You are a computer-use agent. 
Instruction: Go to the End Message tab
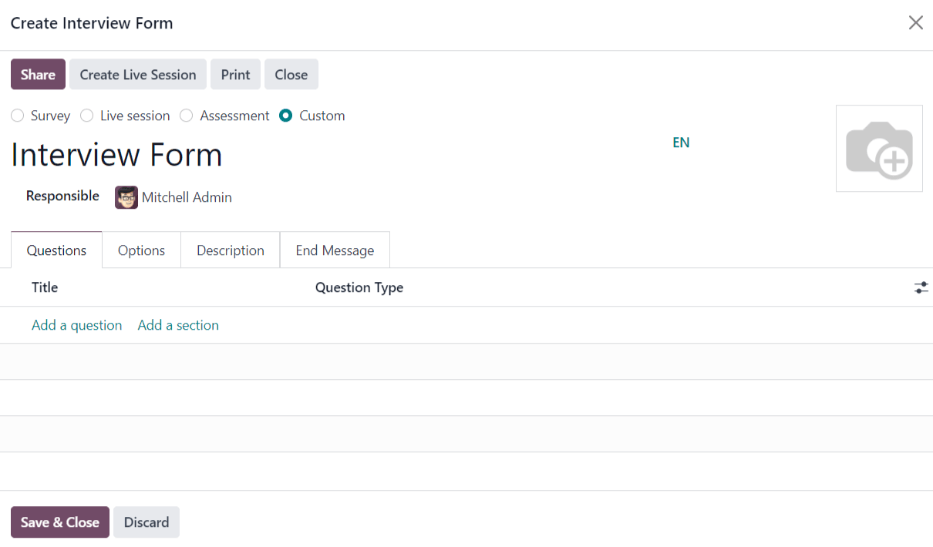(x=334, y=251)
